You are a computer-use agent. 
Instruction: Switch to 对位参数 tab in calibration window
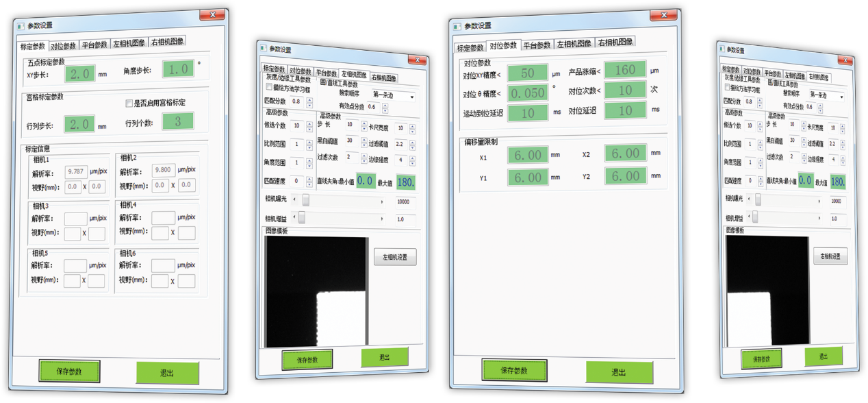click(64, 46)
